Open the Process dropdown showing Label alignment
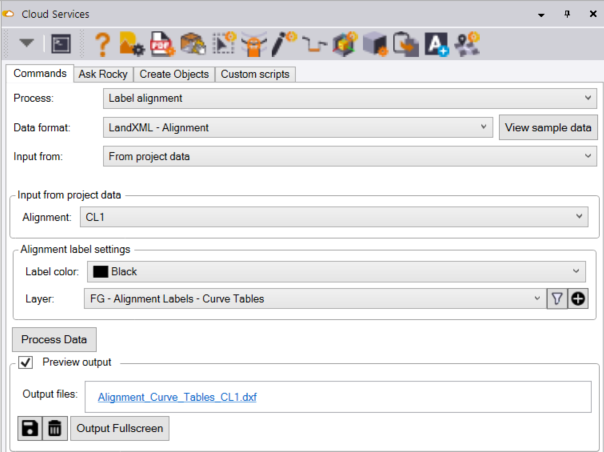 point(350,98)
